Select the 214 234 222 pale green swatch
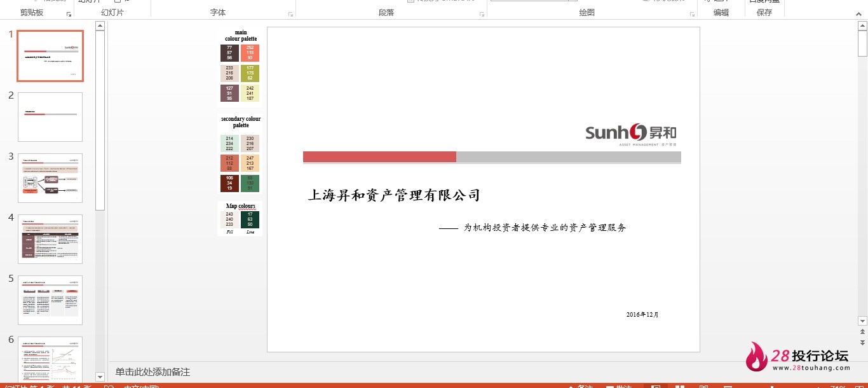 (229, 143)
